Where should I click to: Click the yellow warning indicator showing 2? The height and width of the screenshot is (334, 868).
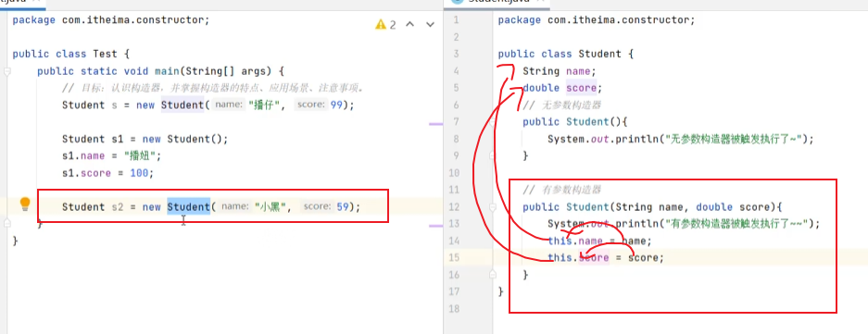[x=386, y=24]
